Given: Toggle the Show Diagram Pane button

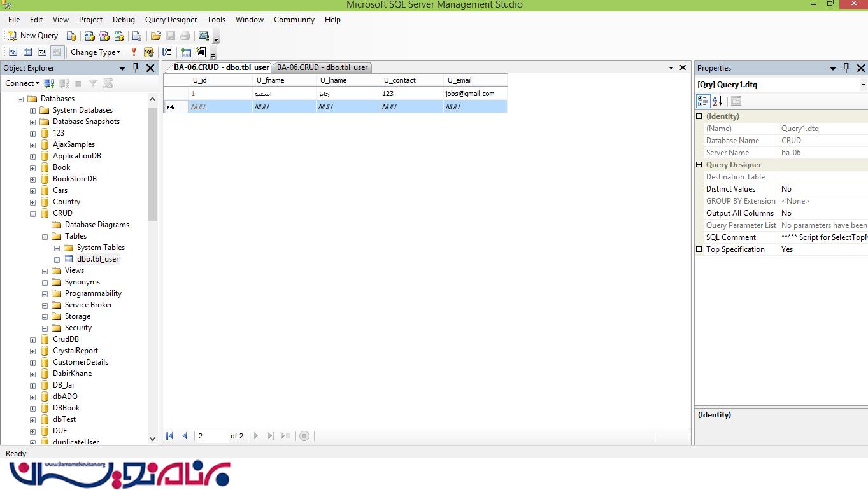Looking at the screenshot, I should click(13, 52).
